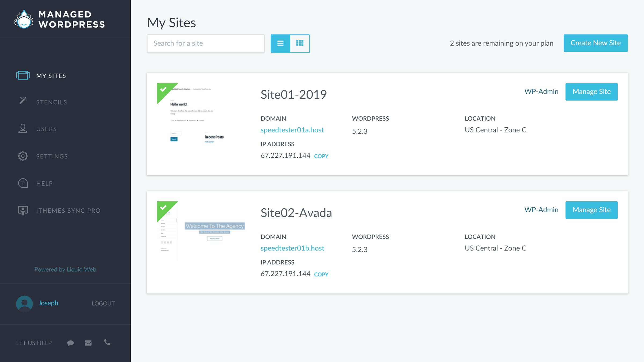Click the Site02-Avada title

pyautogui.click(x=296, y=213)
